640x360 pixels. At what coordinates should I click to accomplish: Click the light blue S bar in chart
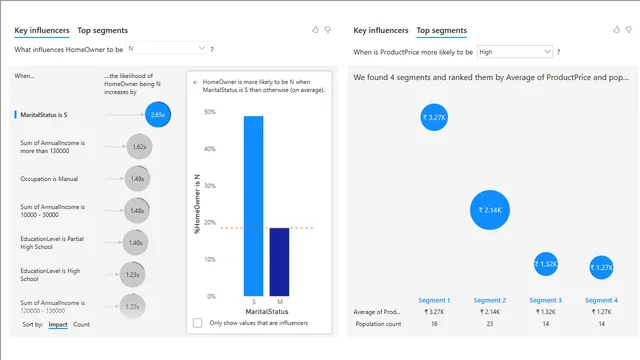[253, 206]
